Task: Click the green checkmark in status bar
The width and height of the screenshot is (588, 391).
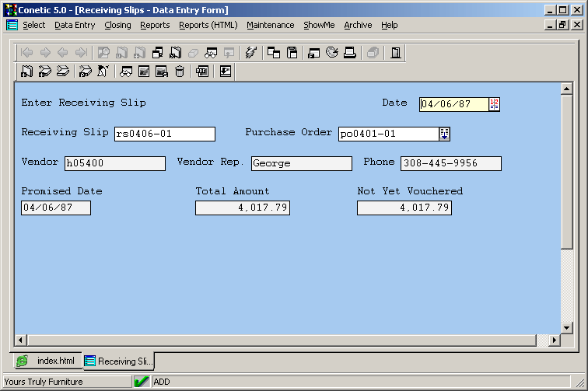Action: pyautogui.click(x=142, y=382)
